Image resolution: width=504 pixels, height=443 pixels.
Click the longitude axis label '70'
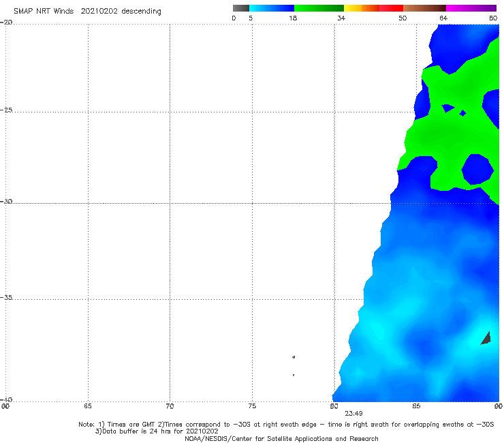pos(170,406)
